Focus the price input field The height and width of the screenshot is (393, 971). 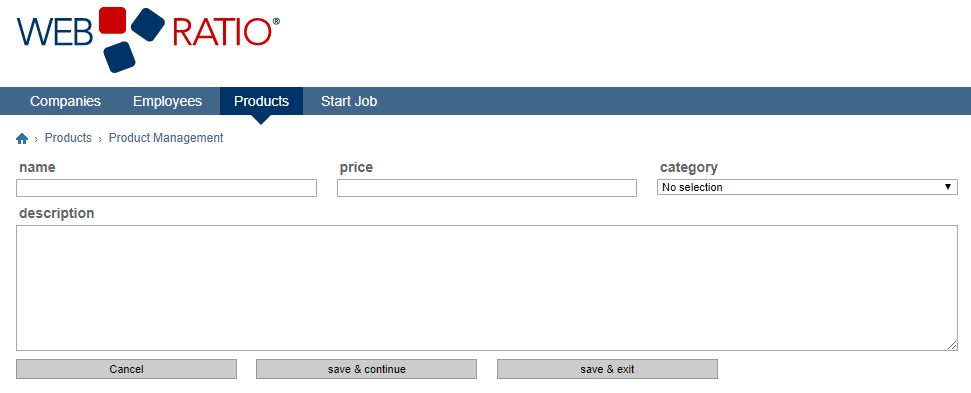[x=487, y=188]
